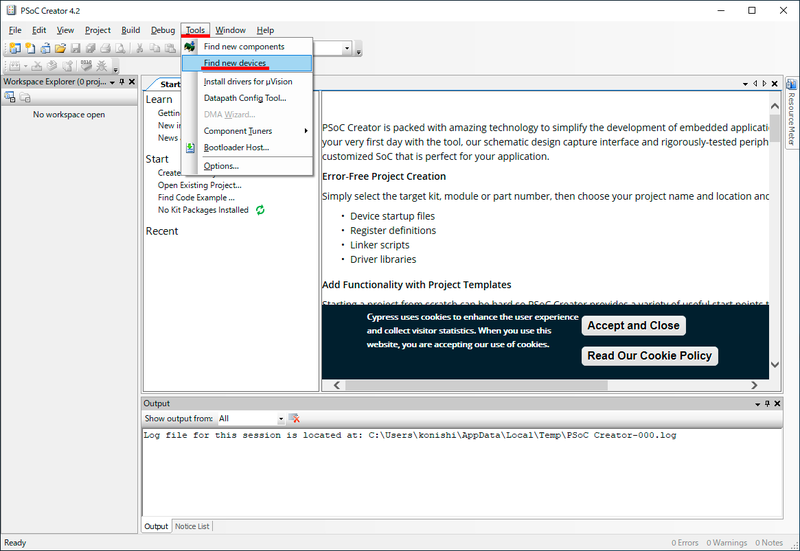800x551 pixels.
Task: Close the Start page document tab
Action: click(774, 84)
